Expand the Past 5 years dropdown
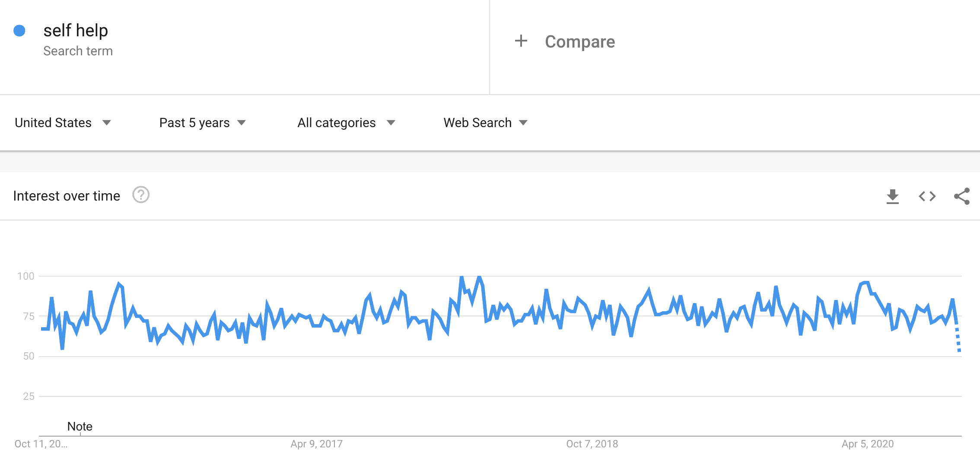This screenshot has height=453, width=980. pos(203,123)
